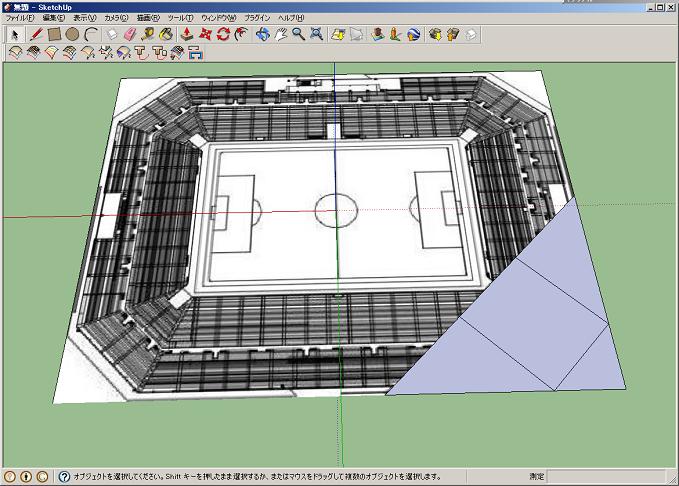Screen dimensions: 679x486
Task: Activate the Orbit camera tool
Action: coord(263,34)
